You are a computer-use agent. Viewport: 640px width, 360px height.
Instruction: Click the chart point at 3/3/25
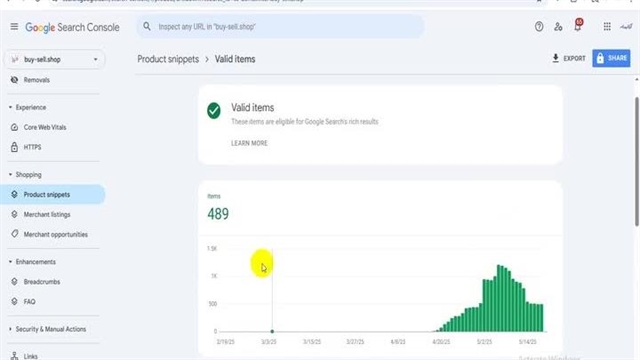click(x=272, y=331)
